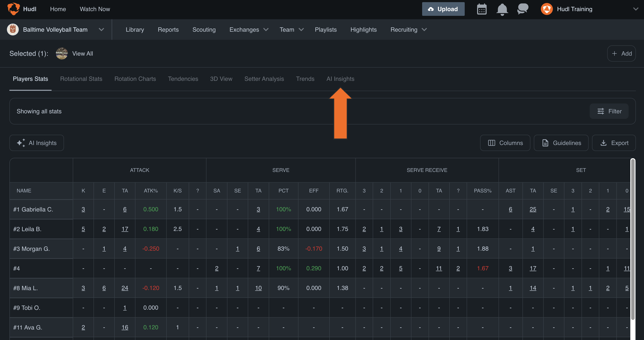Switch to the Setter Analysis tab
Viewport: 644px width, 340px height.
(x=264, y=79)
